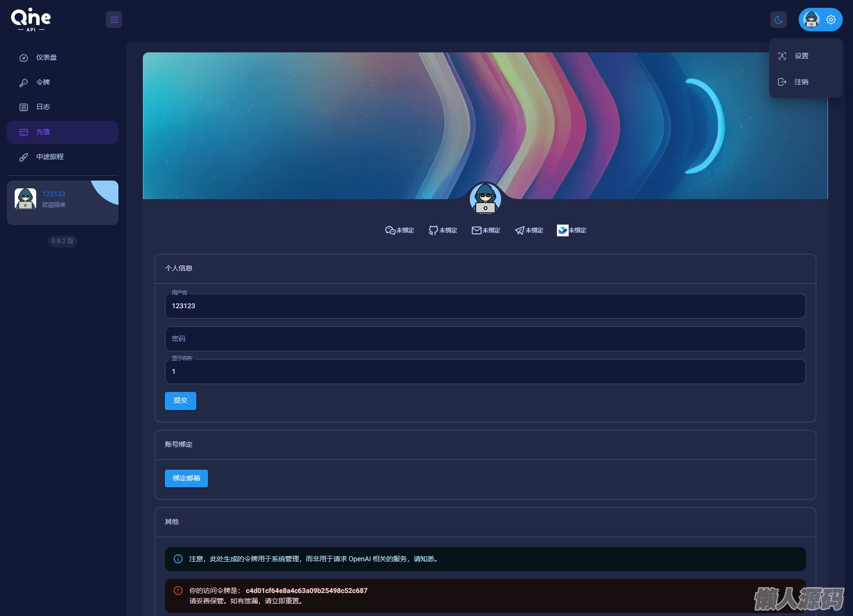Open 令牌 in the sidebar
Image resolution: width=853 pixels, height=616 pixels.
[x=63, y=83]
